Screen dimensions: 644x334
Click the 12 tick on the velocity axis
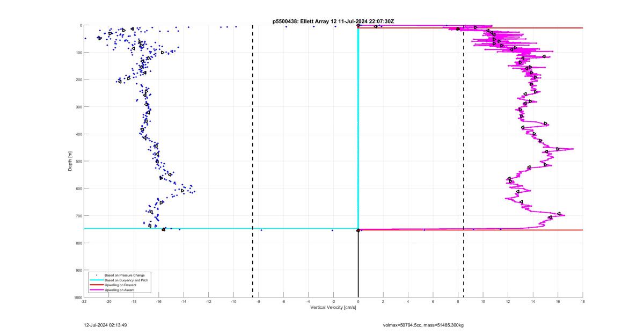(508, 302)
